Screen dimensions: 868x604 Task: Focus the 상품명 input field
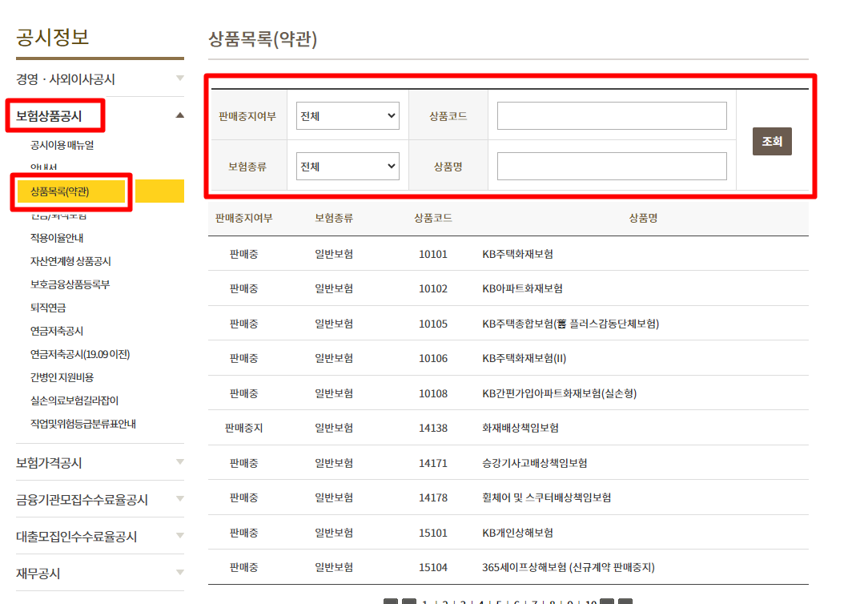[612, 166]
